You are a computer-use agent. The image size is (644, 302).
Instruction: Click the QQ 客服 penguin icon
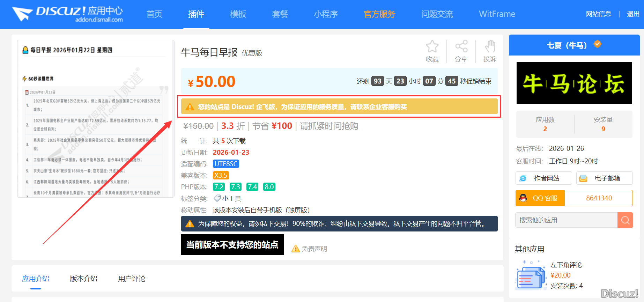tap(523, 198)
